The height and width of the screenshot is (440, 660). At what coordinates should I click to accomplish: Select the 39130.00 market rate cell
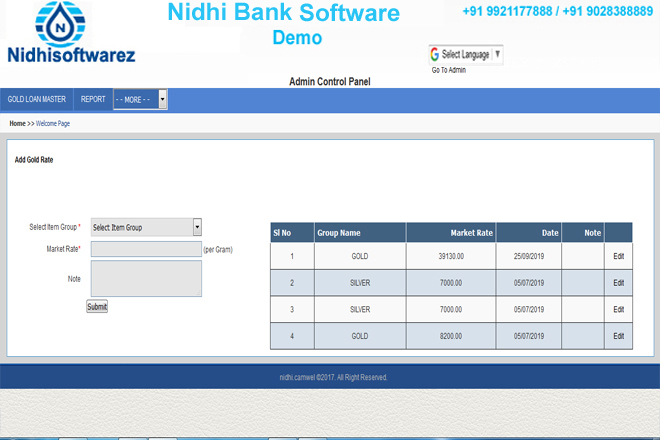pyautogui.click(x=451, y=256)
